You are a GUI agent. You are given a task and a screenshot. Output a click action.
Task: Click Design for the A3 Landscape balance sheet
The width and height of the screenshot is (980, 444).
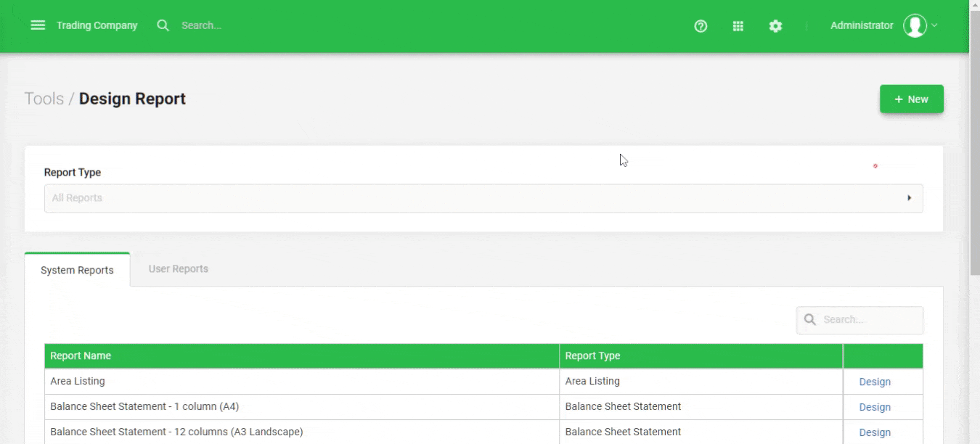click(x=874, y=432)
